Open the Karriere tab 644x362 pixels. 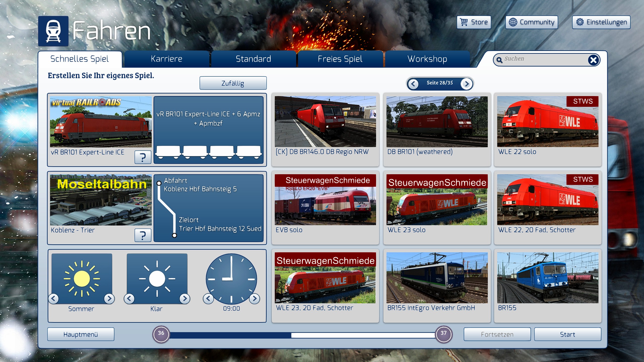pyautogui.click(x=167, y=59)
